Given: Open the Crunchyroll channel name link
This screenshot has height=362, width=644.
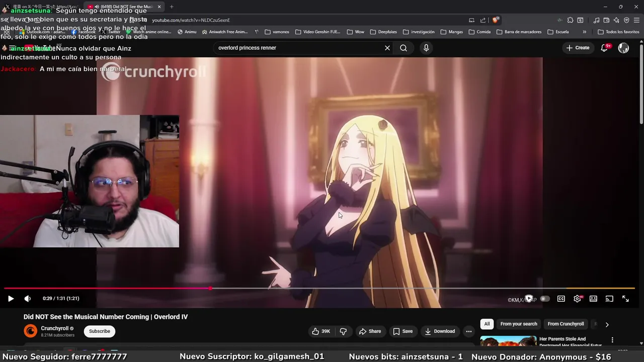Looking at the screenshot, I should 55,328.
